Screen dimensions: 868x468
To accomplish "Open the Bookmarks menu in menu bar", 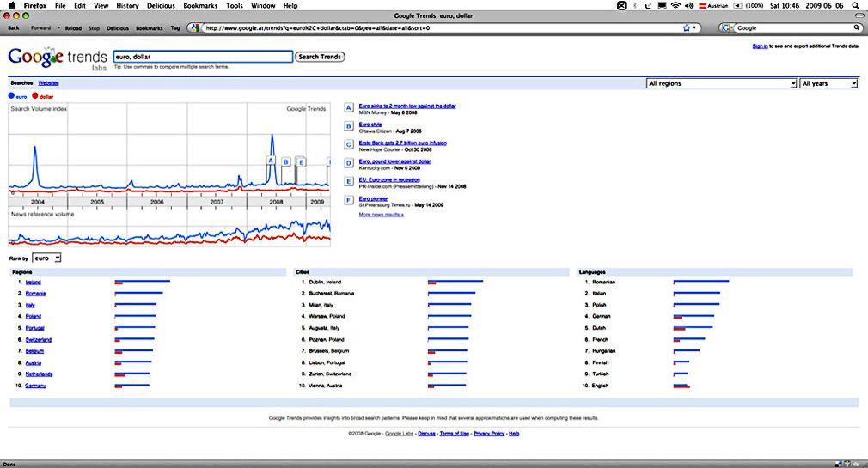I will click(x=200, y=5).
